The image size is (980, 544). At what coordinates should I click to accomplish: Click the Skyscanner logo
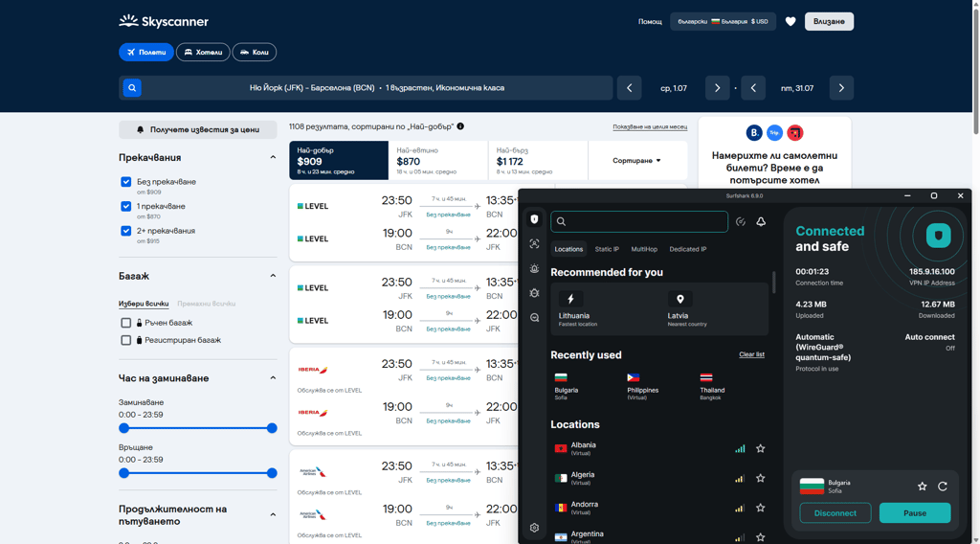point(164,21)
